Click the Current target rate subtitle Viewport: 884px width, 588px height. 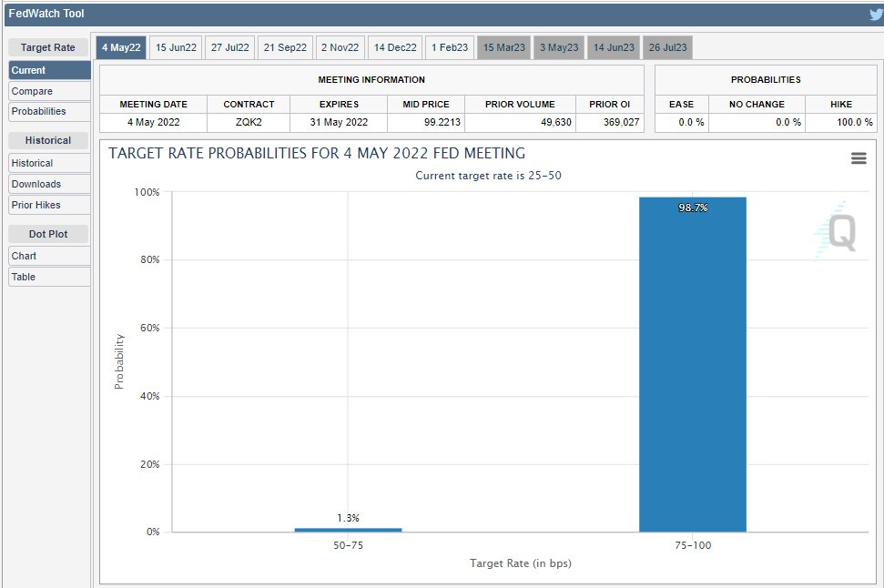tap(488, 176)
